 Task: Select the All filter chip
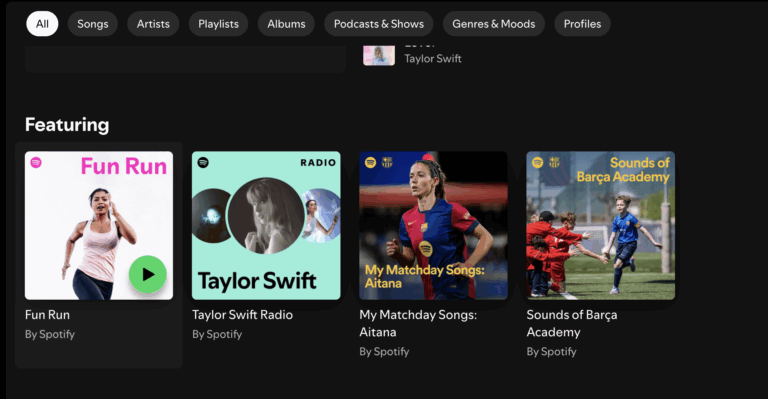[42, 24]
